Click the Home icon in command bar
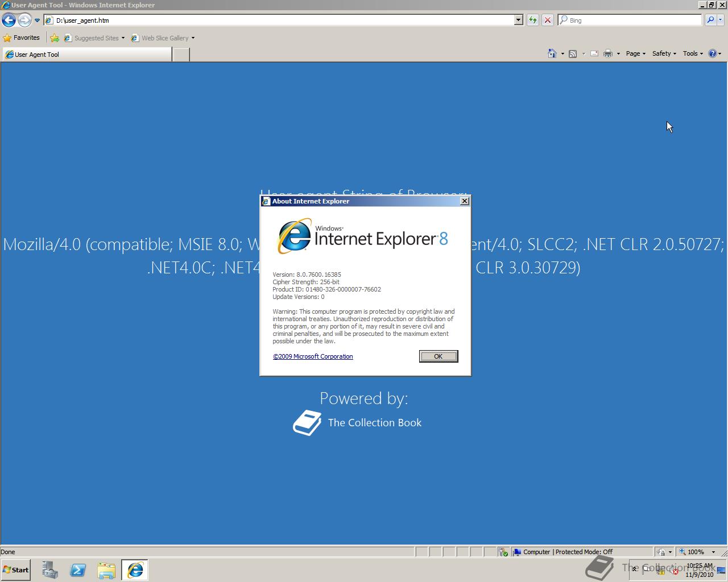728x582 pixels. coord(552,53)
